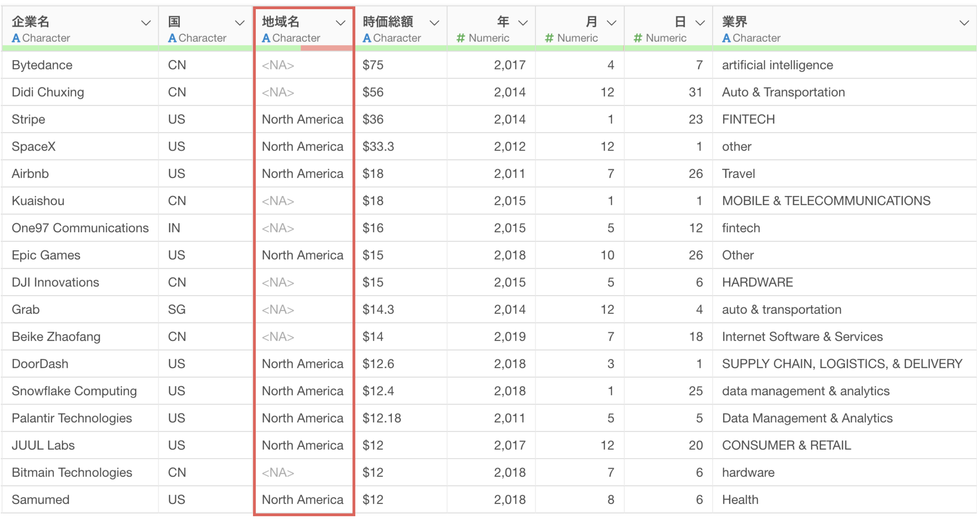Open the 国 column dropdown menu
This screenshot has width=980, height=521.
(239, 23)
